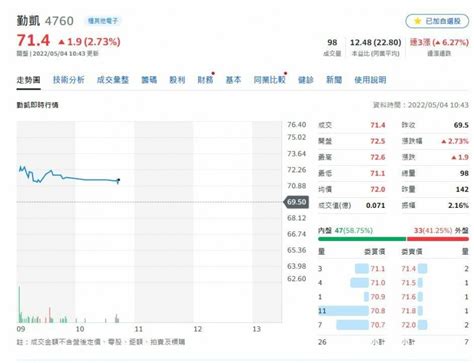Viewport: 474px width, 363px height.
Task: Switch to the 技術分析 tab
Action: (69, 80)
